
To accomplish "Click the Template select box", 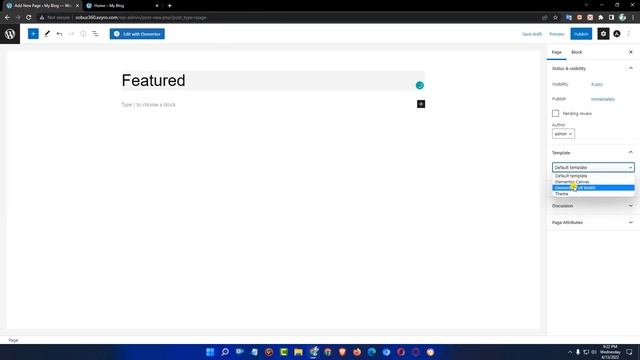I will tap(593, 167).
